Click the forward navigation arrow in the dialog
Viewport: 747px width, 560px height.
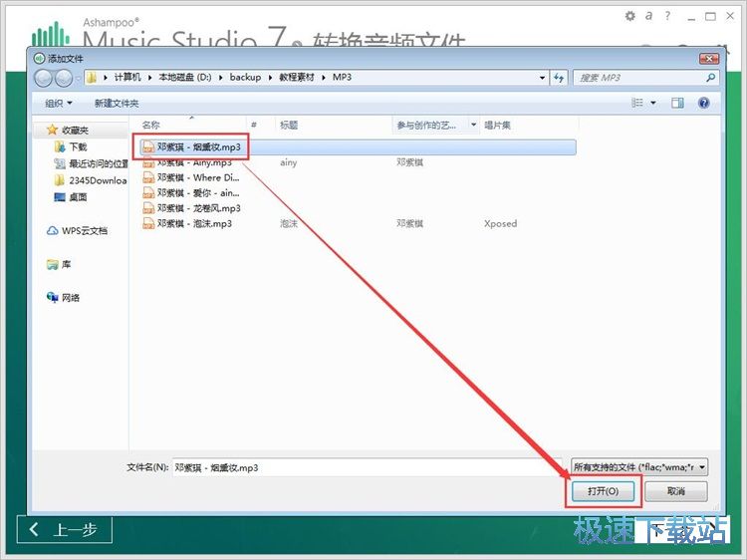tap(64, 78)
